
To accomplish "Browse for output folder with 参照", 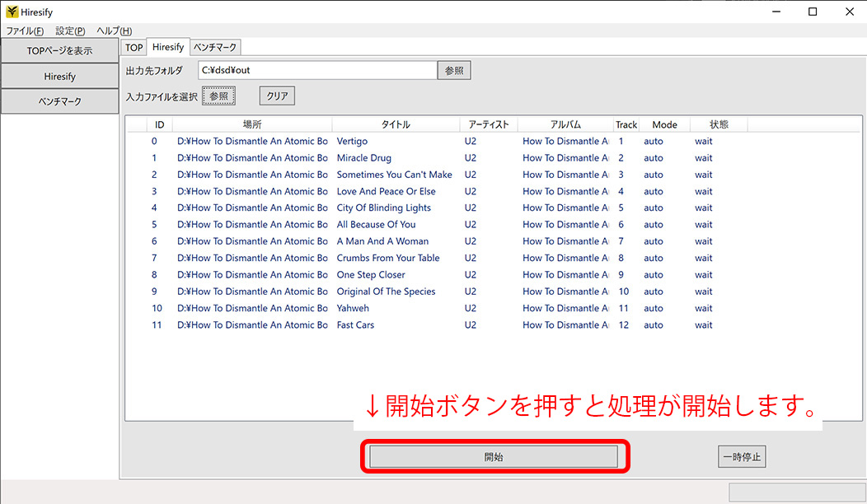I will pyautogui.click(x=454, y=71).
